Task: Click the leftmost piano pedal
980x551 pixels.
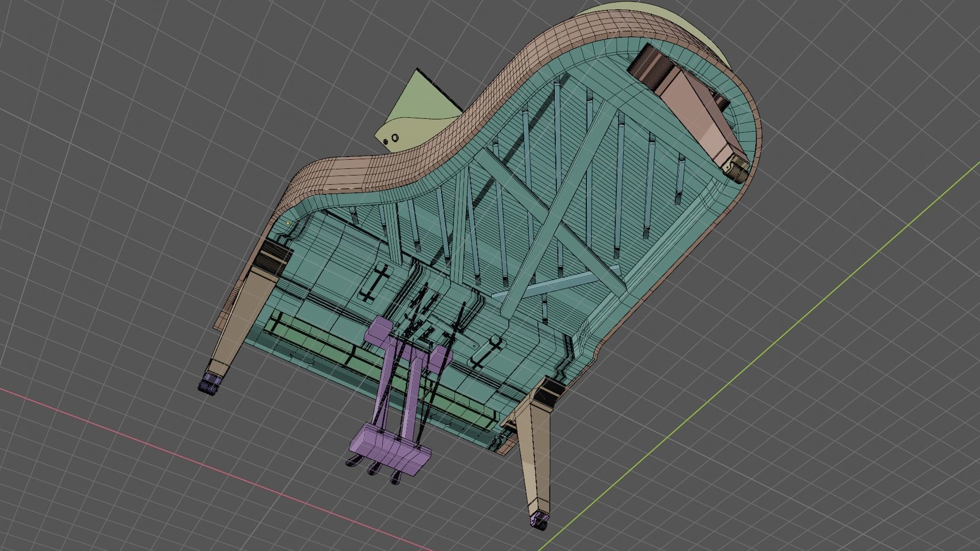Action: tap(353, 461)
